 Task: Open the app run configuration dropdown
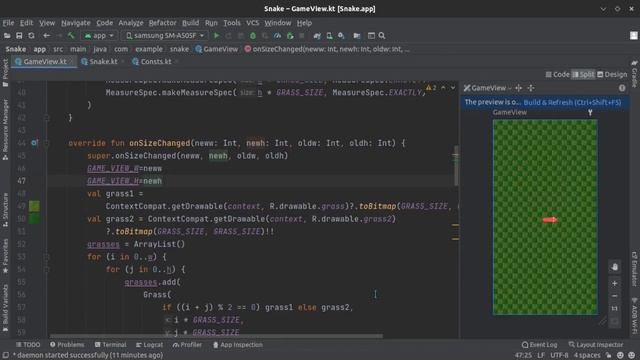(99, 36)
